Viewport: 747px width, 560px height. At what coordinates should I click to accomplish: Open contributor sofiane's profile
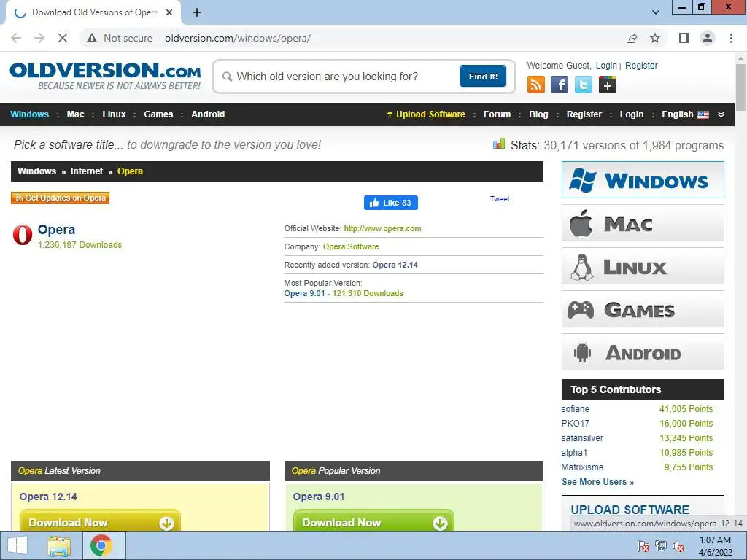tap(575, 409)
